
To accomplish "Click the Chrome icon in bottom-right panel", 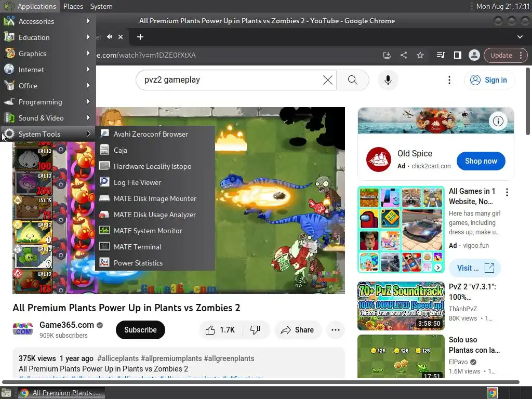I will pyautogui.click(x=492, y=393).
